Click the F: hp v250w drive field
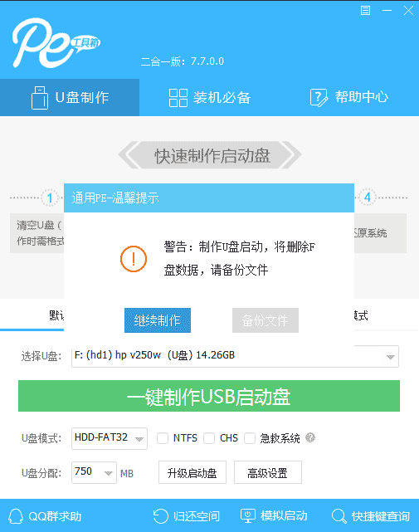The image size is (419, 532). pos(235,356)
